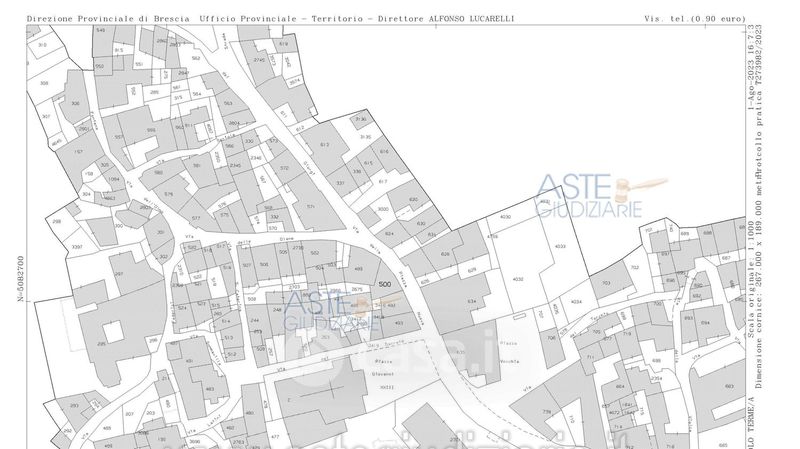Select parcel 297 on the left side
The image size is (800, 449).
tap(118, 274)
